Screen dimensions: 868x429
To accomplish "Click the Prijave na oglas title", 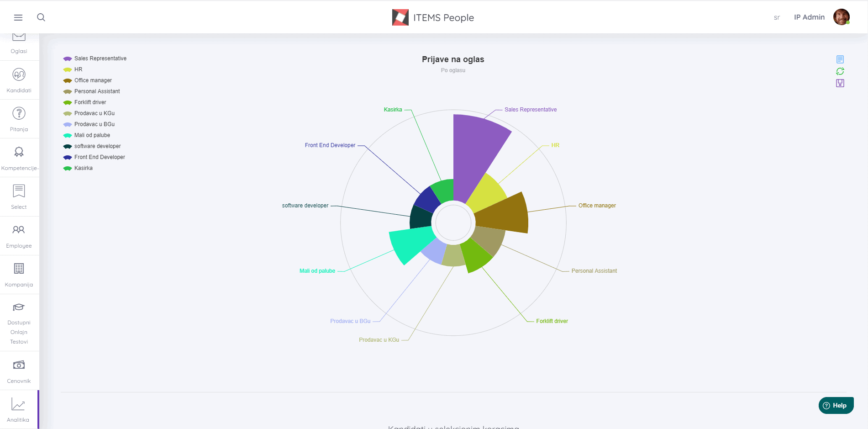I will point(453,59).
